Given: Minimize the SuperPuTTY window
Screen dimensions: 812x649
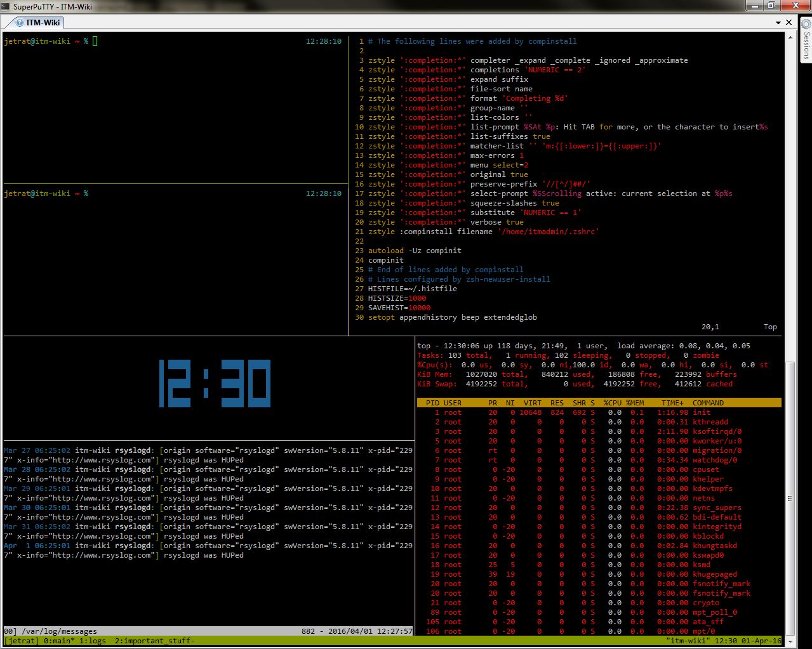Looking at the screenshot, I should (x=755, y=6).
